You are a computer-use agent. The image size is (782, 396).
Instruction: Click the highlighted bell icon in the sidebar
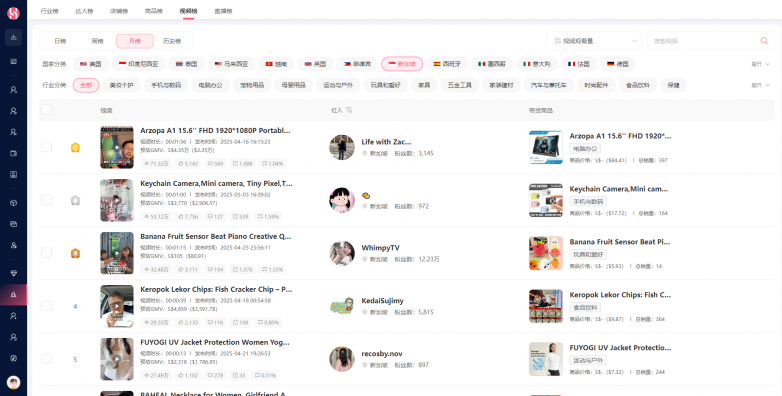coord(13,295)
